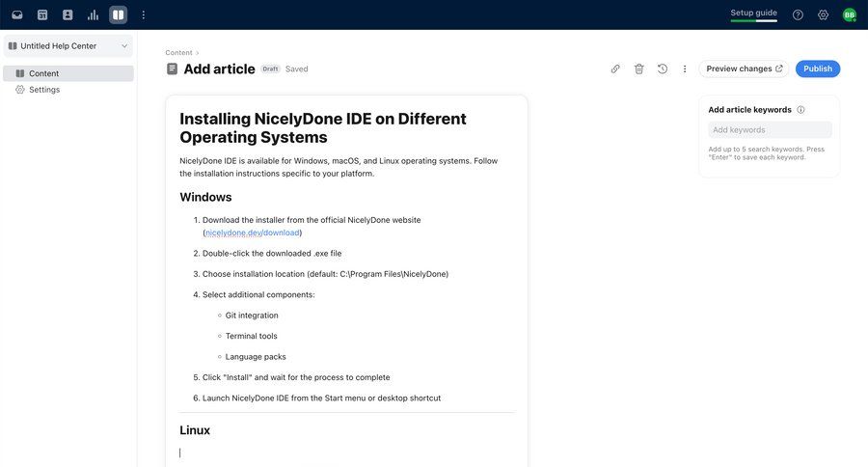Screen dimensions: 868x467
Task: Open the calendar icon in top navigation
Action: (42, 15)
